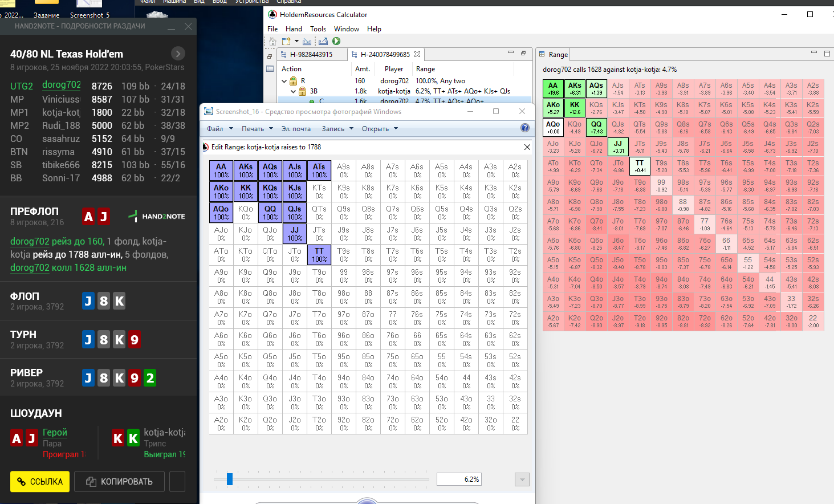Select green AA cell in Range results grid

553,88
